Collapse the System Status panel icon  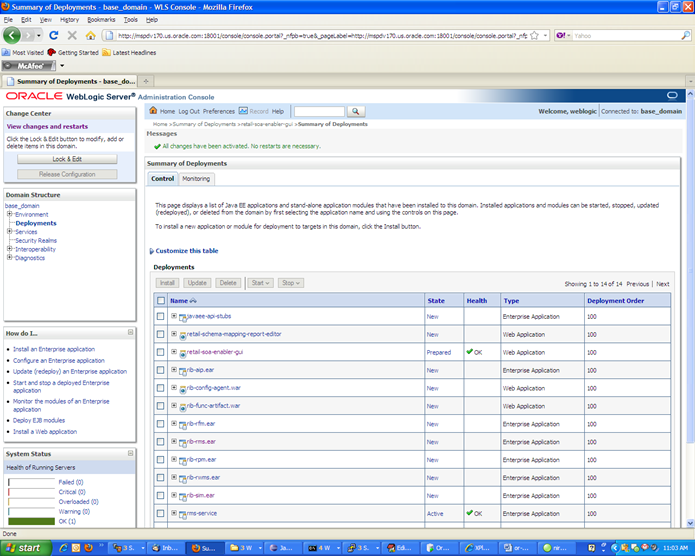(130, 453)
